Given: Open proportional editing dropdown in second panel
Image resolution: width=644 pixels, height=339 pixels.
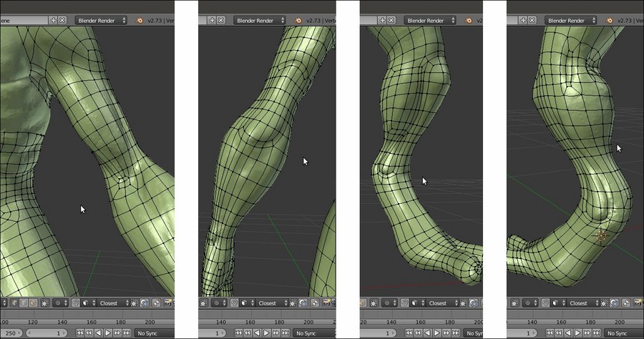Looking at the screenshot, I should [220, 303].
